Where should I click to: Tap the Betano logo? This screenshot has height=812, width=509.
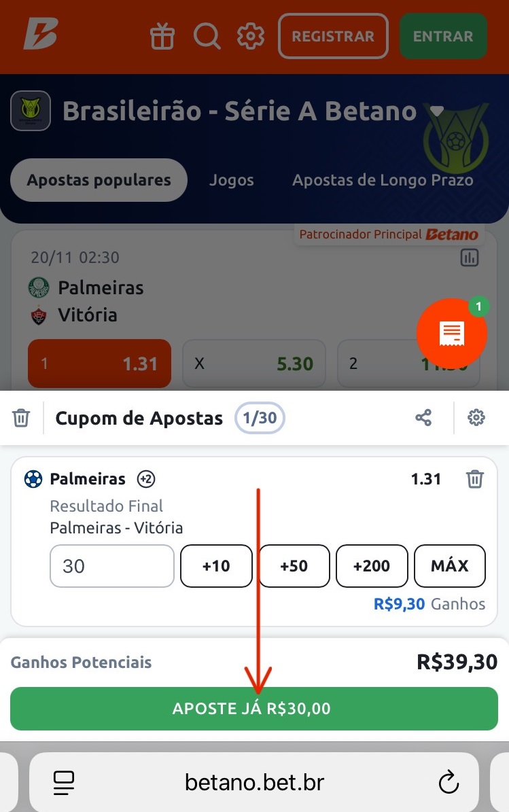[40, 34]
